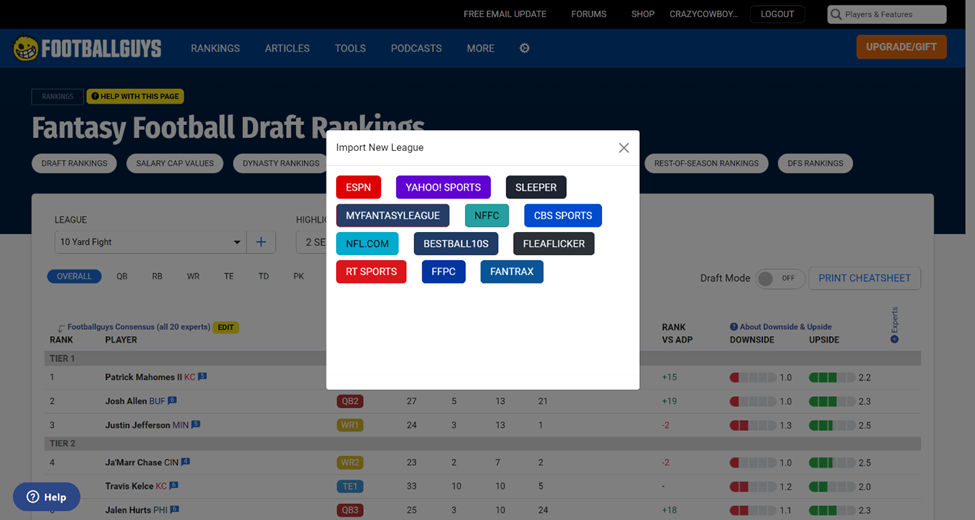Open Patrick Mahomes II player link
Image resolution: width=975 pixels, height=520 pixels.
143,377
